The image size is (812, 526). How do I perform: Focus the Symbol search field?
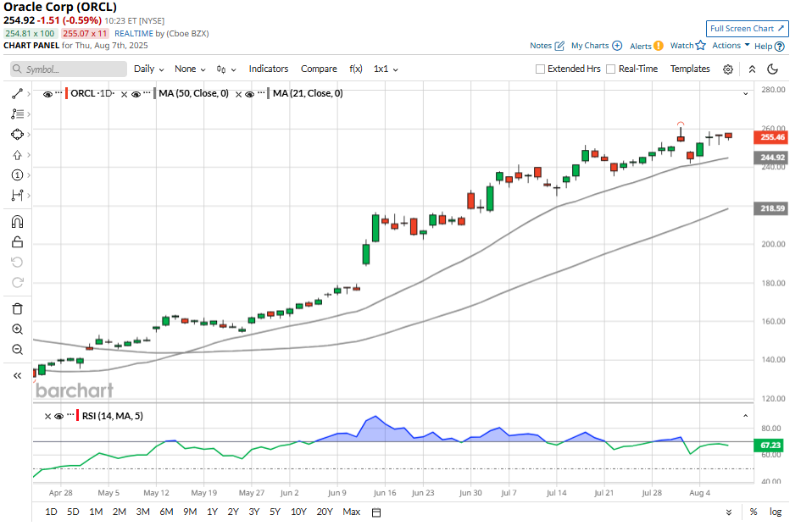pos(69,69)
